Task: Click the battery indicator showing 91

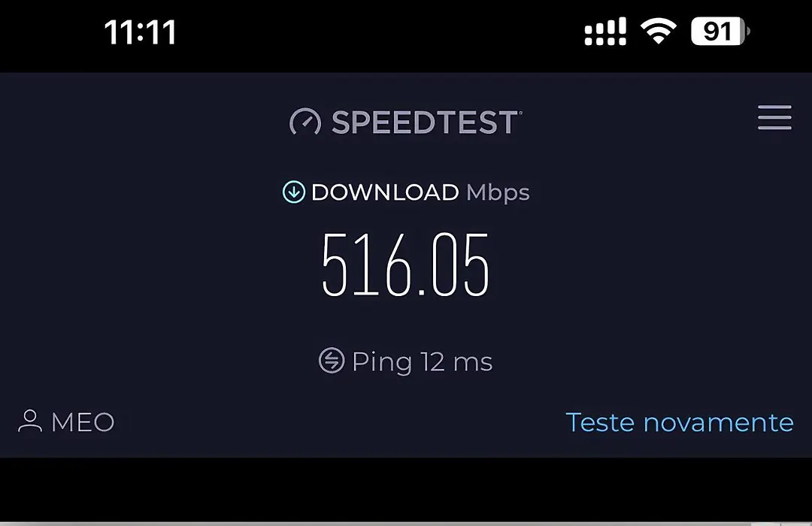Action: pyautogui.click(x=720, y=31)
